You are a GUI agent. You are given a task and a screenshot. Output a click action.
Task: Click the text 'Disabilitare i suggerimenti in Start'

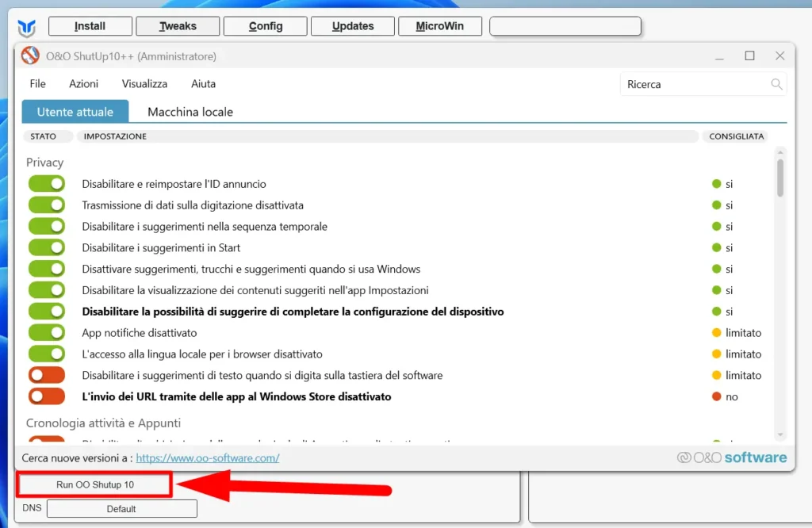click(161, 247)
